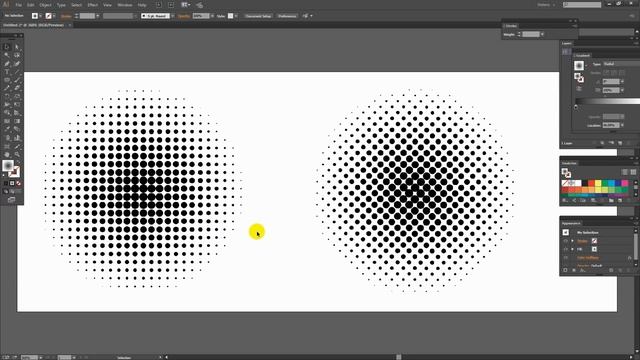The image size is (640, 360).
Task: Select the Rotate tool
Action: coord(7,97)
